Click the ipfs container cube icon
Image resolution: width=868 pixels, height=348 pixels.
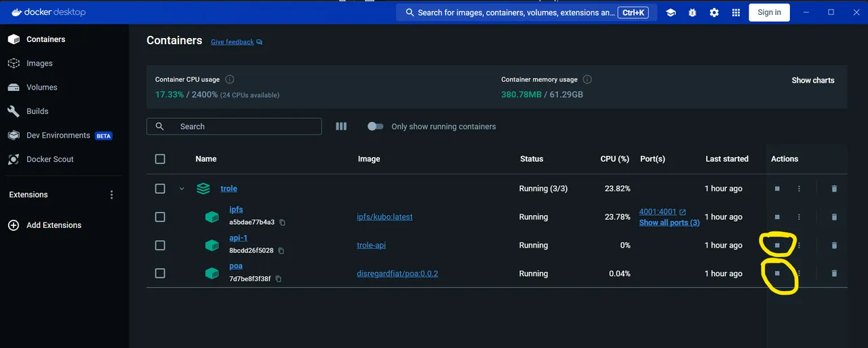coord(212,217)
